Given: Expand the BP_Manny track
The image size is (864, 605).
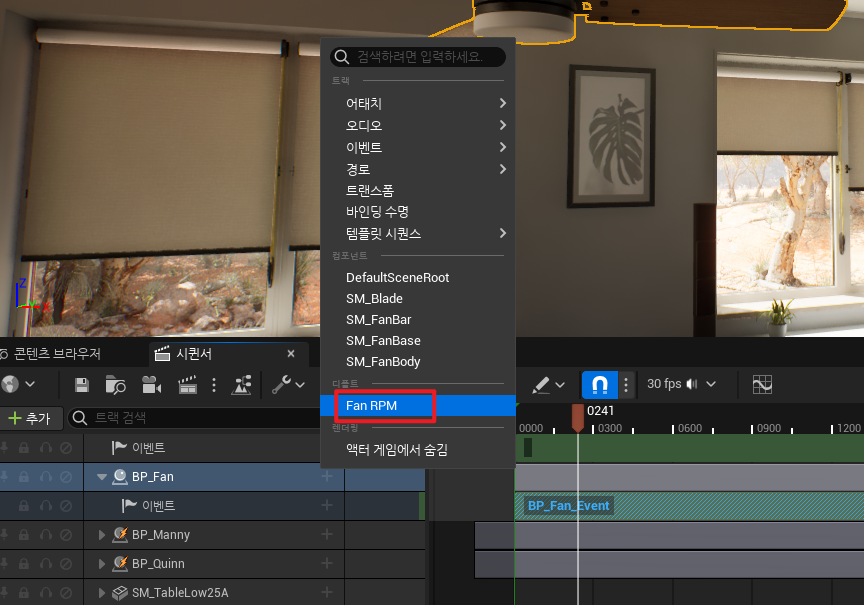Looking at the screenshot, I should 102,534.
